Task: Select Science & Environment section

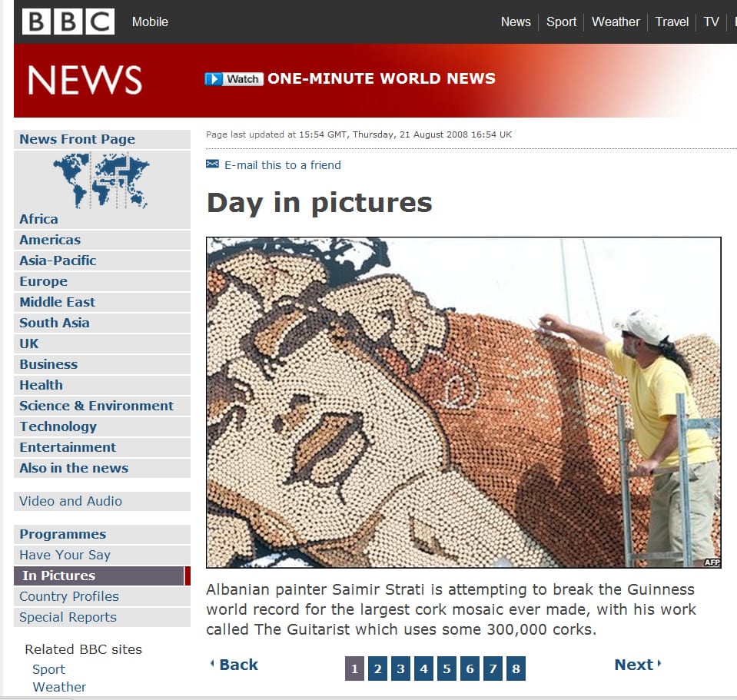Action: [x=102, y=406]
